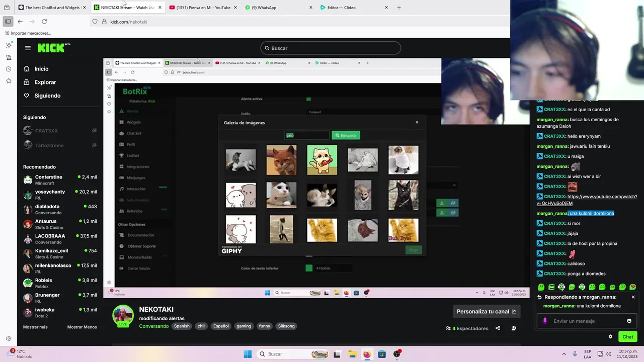The height and width of the screenshot is (362, 644).
Task: Go back in browser history
Action: [x=20, y=22]
